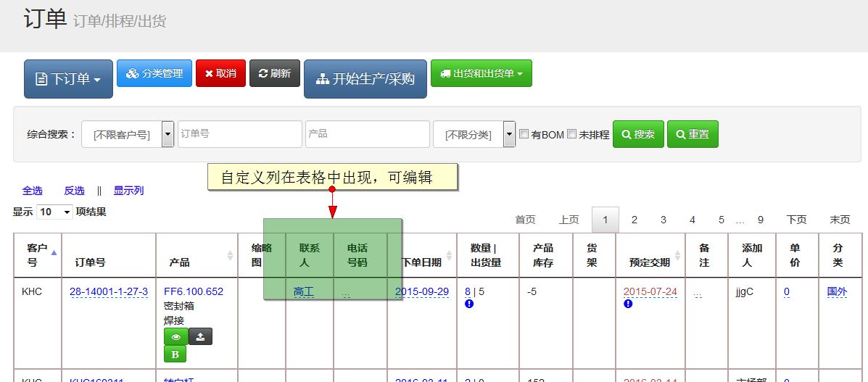
Task: Click the green B (BOM) icon button
Action: click(175, 354)
